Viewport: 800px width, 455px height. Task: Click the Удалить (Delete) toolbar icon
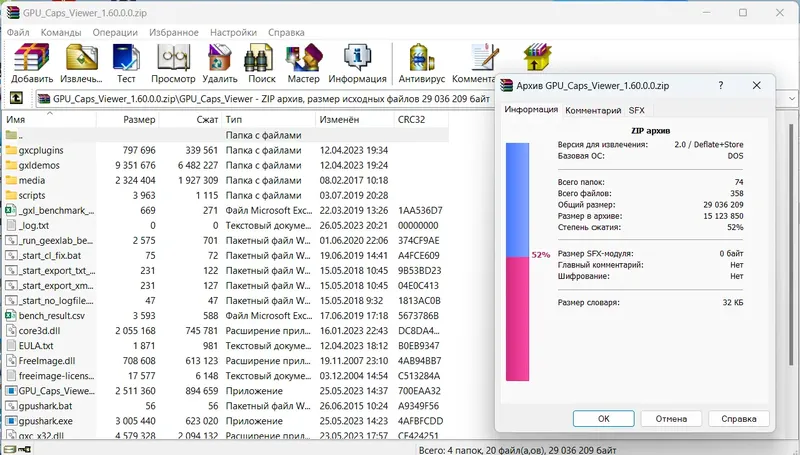pyautogui.click(x=219, y=57)
